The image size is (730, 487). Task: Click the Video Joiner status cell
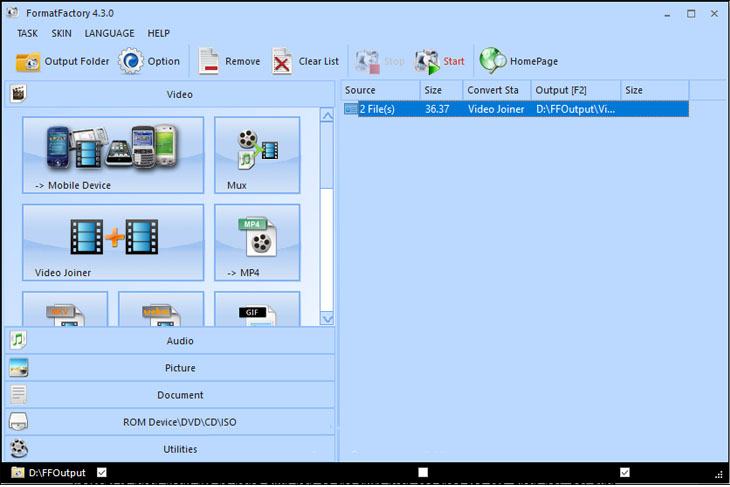(x=496, y=109)
